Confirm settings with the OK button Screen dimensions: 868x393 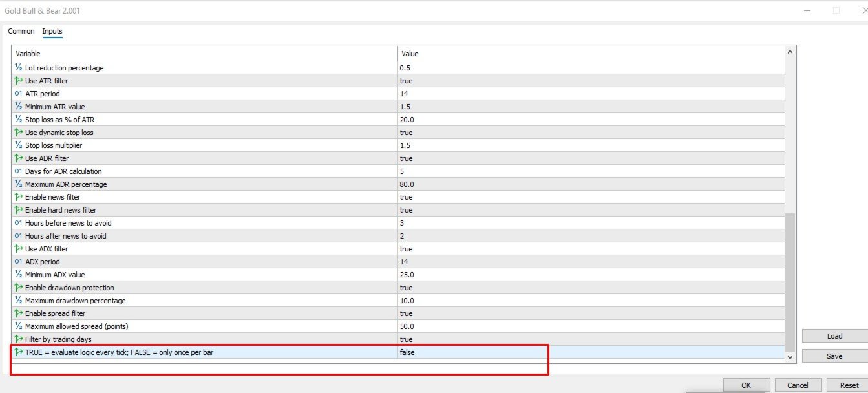point(746,385)
